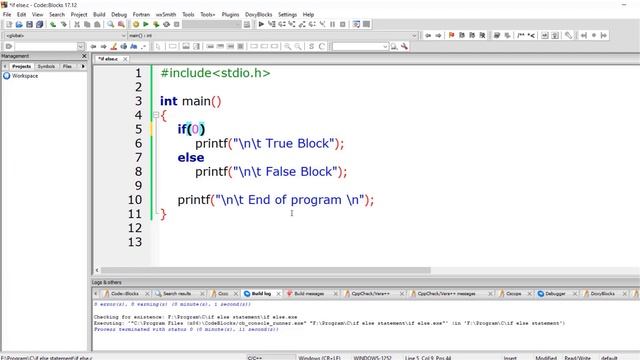
Task: Open the Plugins menu
Action: pos(230,14)
